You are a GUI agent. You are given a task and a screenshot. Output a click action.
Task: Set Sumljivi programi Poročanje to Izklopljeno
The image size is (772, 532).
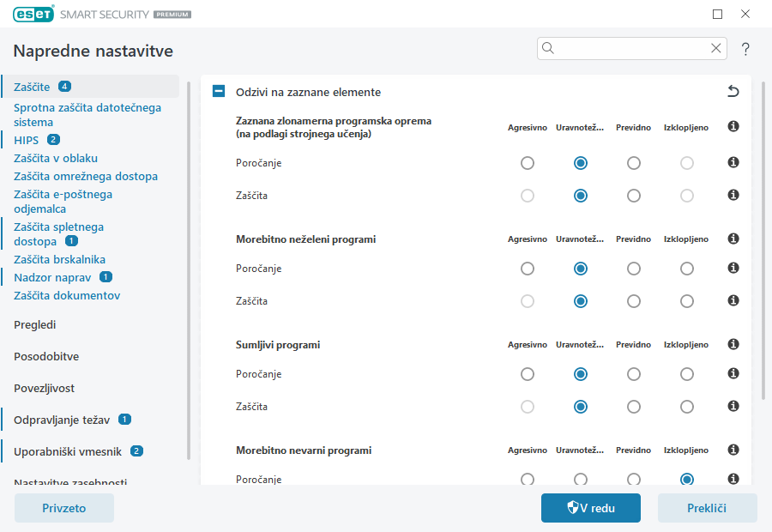(x=687, y=374)
